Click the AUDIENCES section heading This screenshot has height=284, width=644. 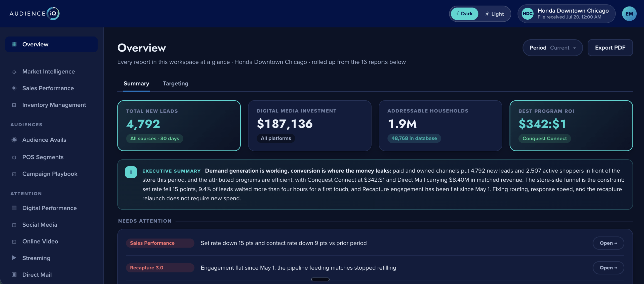click(26, 125)
